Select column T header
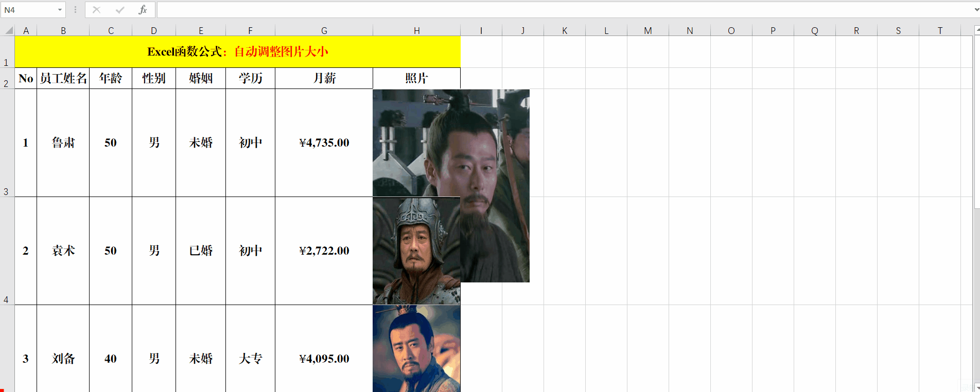Image resolution: width=980 pixels, height=392 pixels. [940, 31]
